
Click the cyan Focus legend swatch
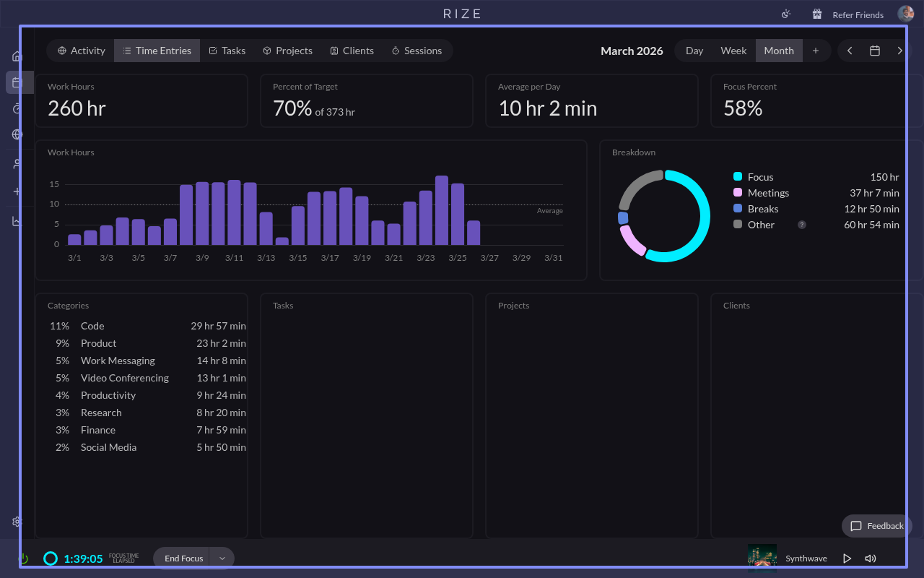coord(738,177)
